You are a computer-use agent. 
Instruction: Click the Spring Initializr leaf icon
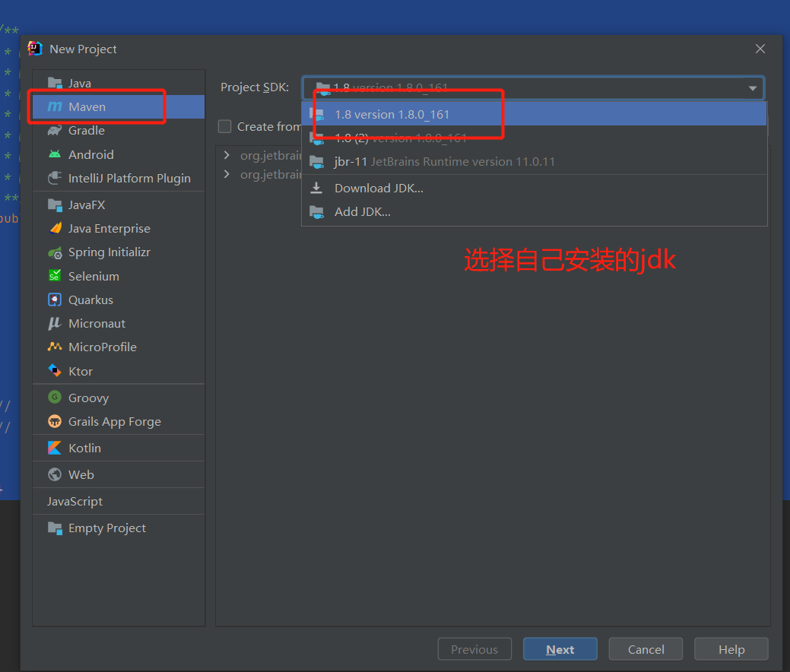click(55, 252)
